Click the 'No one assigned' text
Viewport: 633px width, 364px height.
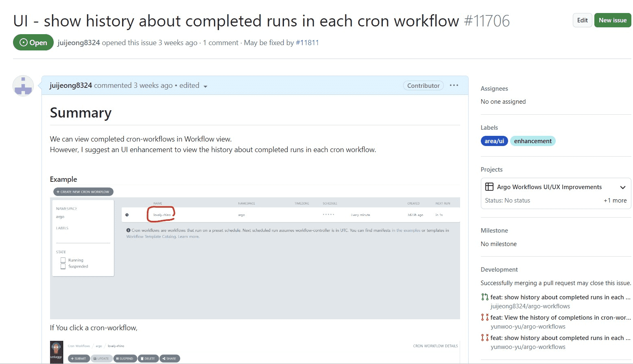tap(503, 102)
